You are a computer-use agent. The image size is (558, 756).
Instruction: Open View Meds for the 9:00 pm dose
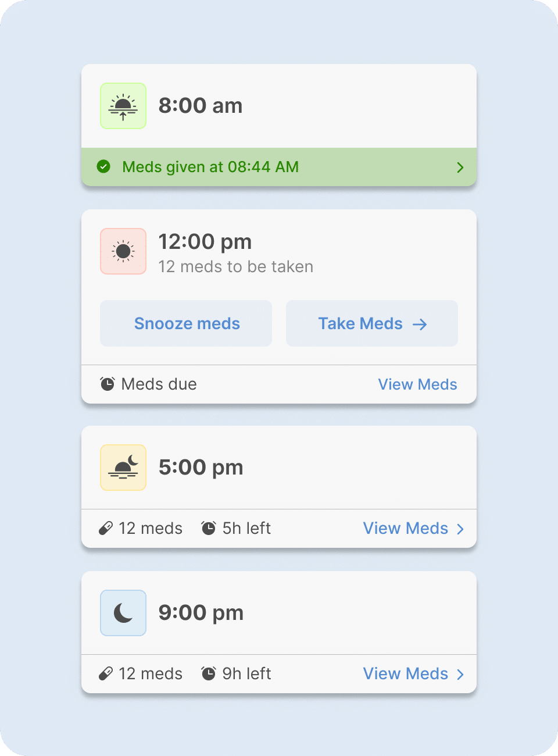406,673
